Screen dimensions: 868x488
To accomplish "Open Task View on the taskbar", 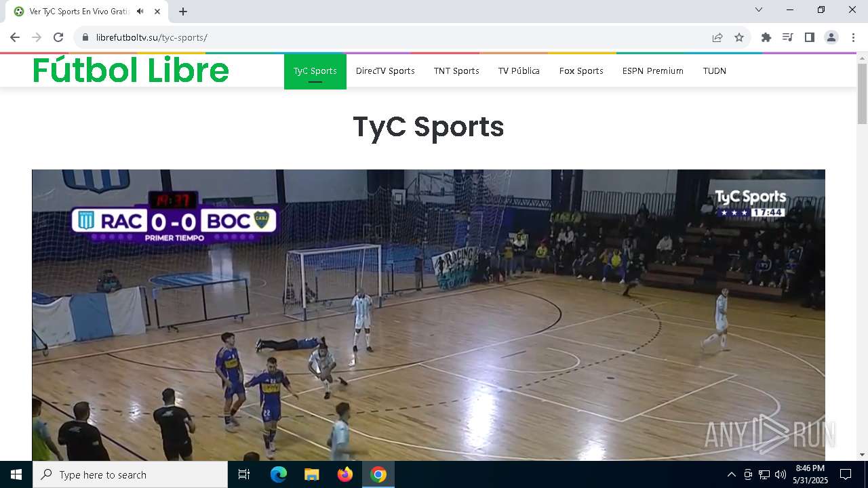I will coord(244,474).
